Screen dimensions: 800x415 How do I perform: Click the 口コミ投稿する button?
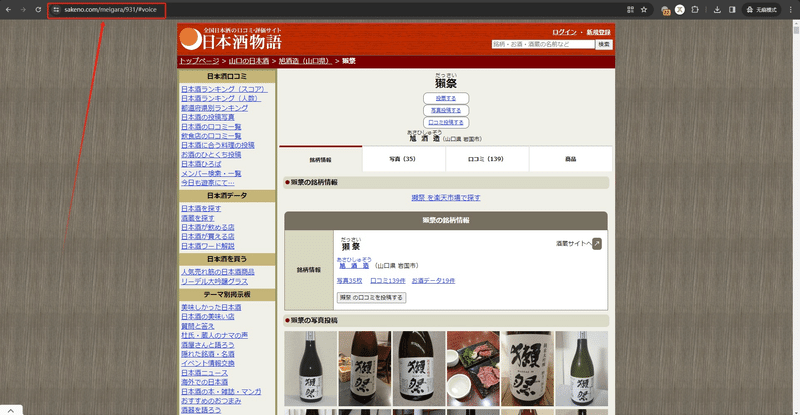[446, 123]
